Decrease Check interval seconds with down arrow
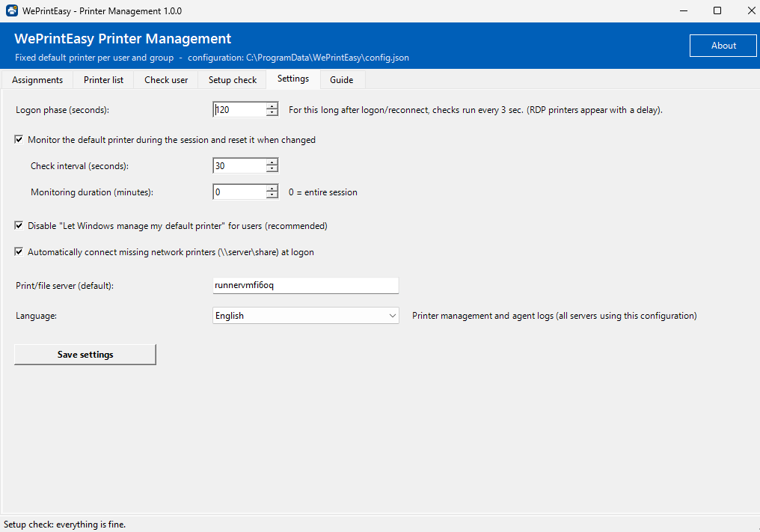This screenshot has height=532, width=760. click(x=272, y=169)
